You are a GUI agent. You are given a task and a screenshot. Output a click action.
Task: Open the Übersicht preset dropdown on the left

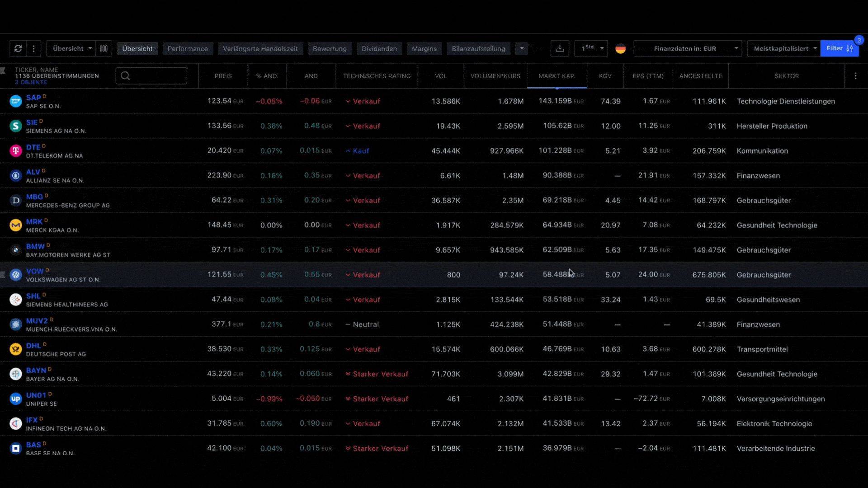[70, 48]
